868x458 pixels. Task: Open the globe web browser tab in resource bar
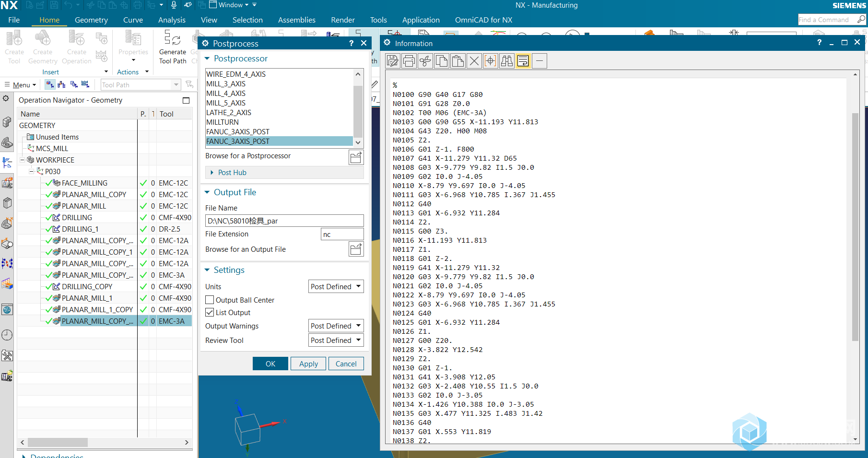pyautogui.click(x=7, y=310)
